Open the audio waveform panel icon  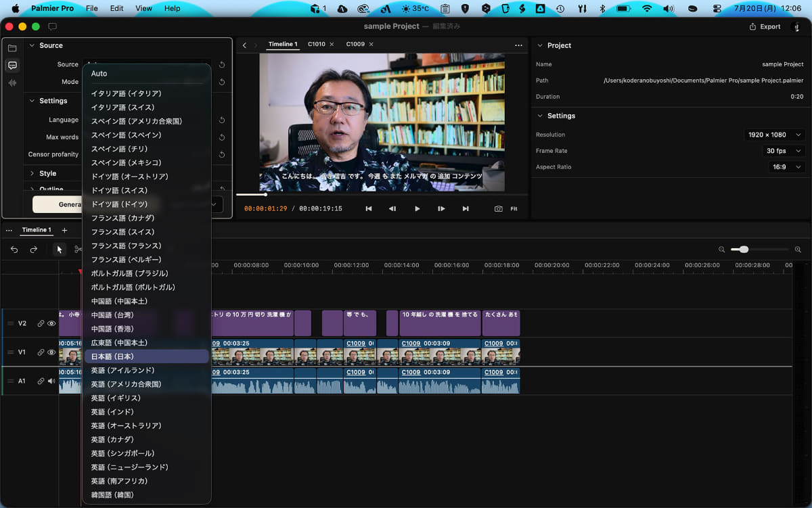[12, 83]
